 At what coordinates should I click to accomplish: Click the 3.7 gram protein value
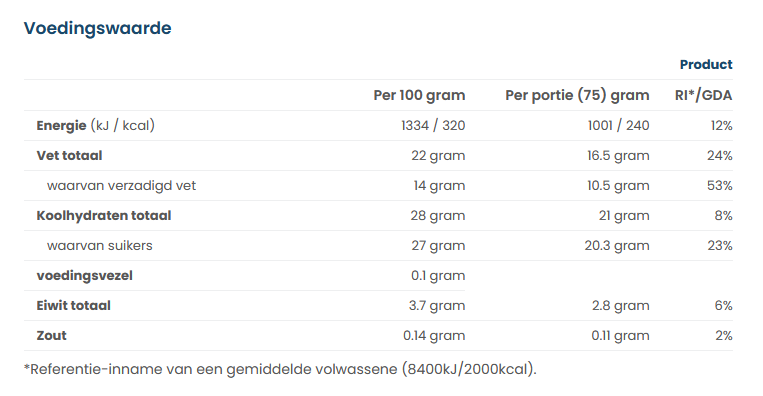[x=437, y=306]
